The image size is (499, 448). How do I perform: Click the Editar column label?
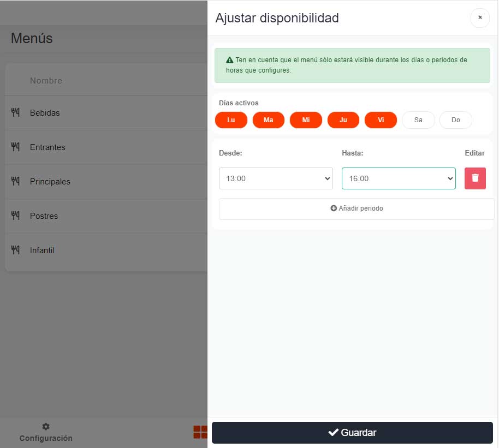474,153
